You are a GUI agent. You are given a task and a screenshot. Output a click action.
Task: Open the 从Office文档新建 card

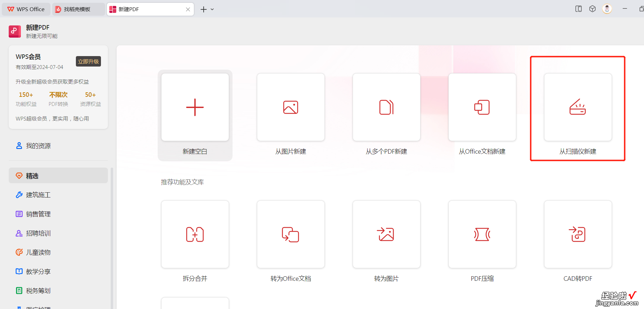482,107
